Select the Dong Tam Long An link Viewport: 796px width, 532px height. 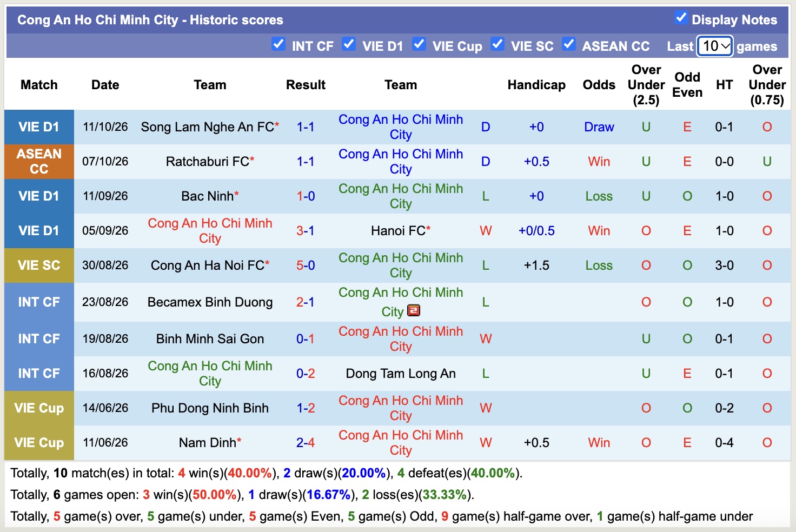(401, 374)
